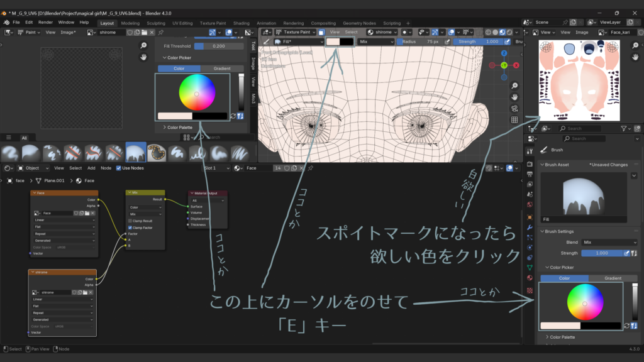Open the Modifiers wrench tab in Properties
Viewport: 644px width, 362px height.
(x=530, y=227)
